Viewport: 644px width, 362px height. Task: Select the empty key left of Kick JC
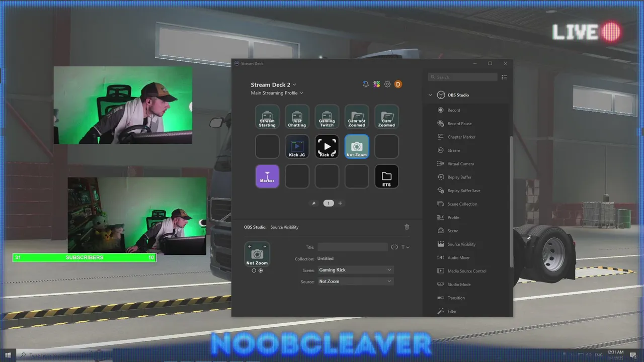(267, 146)
